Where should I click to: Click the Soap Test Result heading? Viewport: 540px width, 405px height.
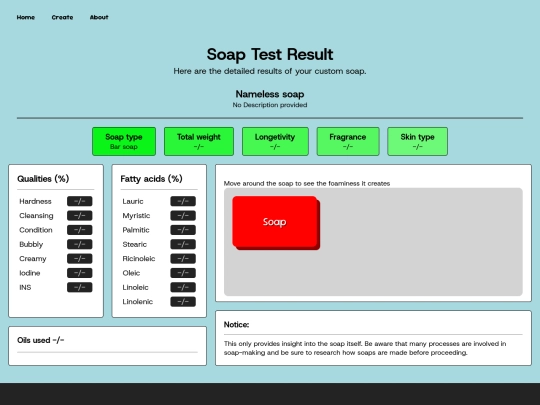270,54
